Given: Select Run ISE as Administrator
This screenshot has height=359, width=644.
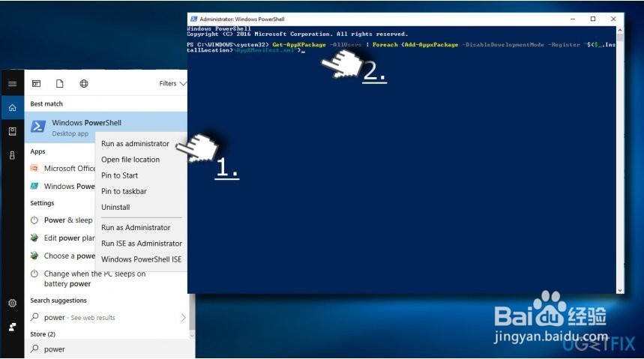Looking at the screenshot, I should coord(141,244).
